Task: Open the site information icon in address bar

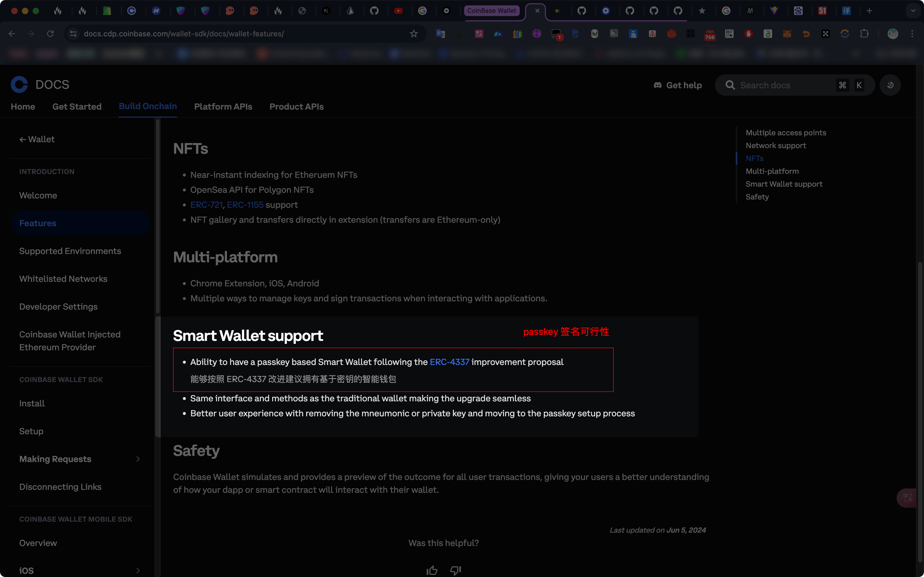Action: [73, 34]
